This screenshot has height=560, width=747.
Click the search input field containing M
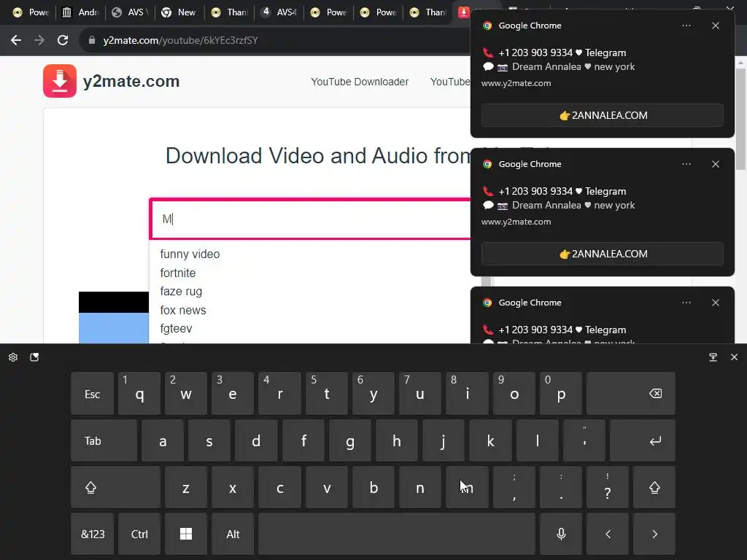[309, 219]
